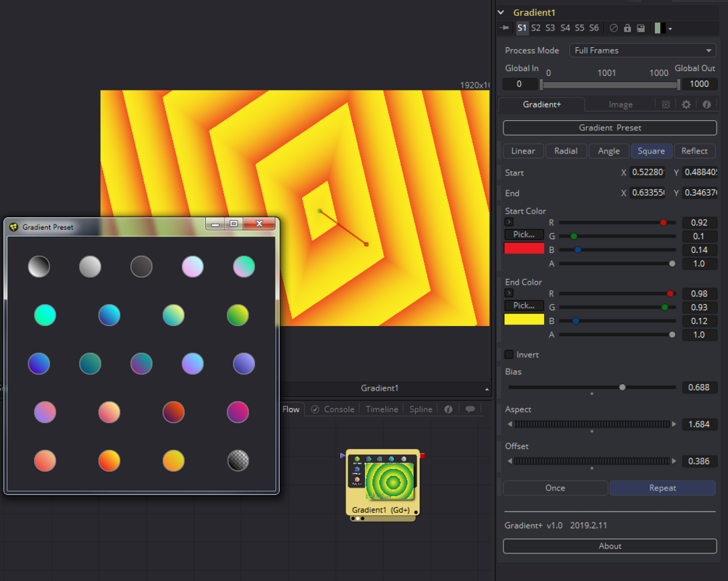Select settings slot S2
Screen dimensions: 728x581
point(536,28)
